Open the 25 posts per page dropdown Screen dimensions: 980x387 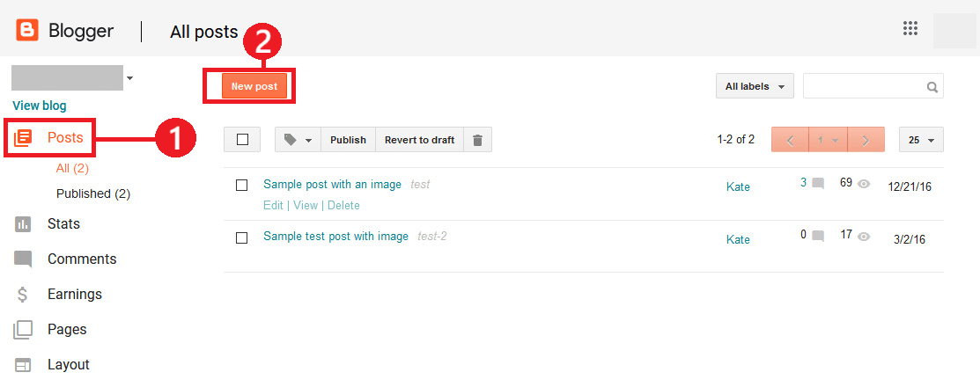(921, 140)
